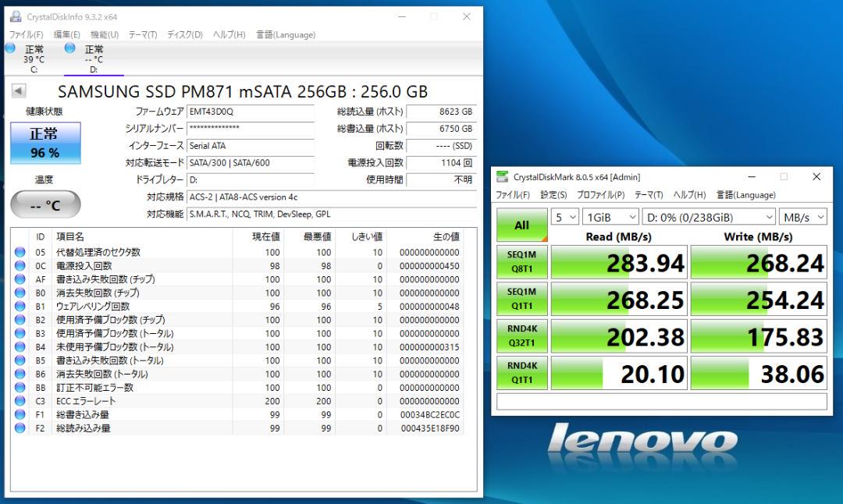
Task: Open the test size dropdown showing 1GiB
Action: 610,217
